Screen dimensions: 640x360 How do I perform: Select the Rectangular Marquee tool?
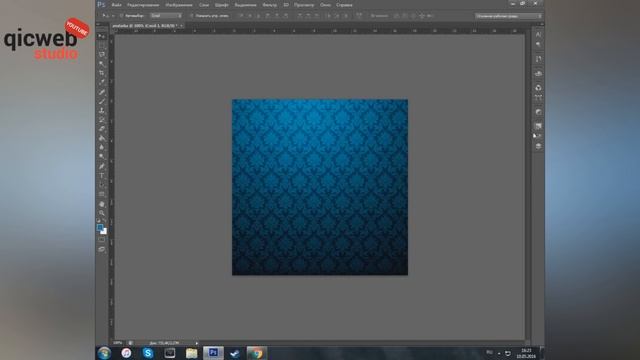click(x=101, y=45)
